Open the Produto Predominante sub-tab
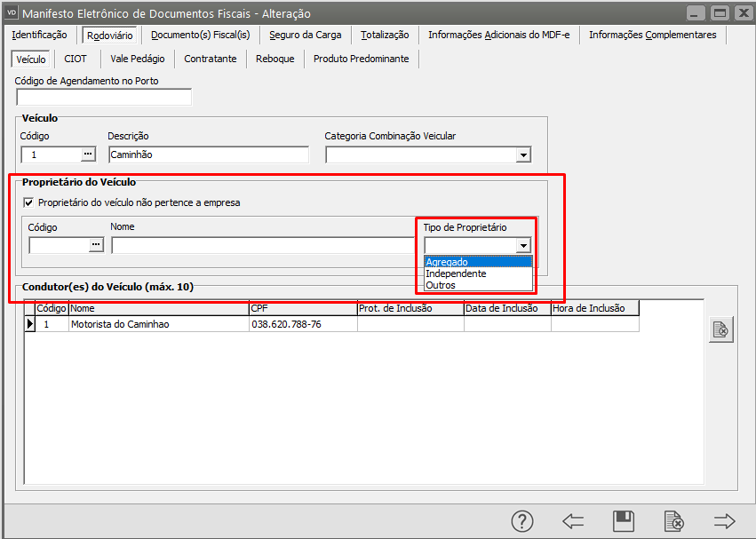 [x=362, y=59]
